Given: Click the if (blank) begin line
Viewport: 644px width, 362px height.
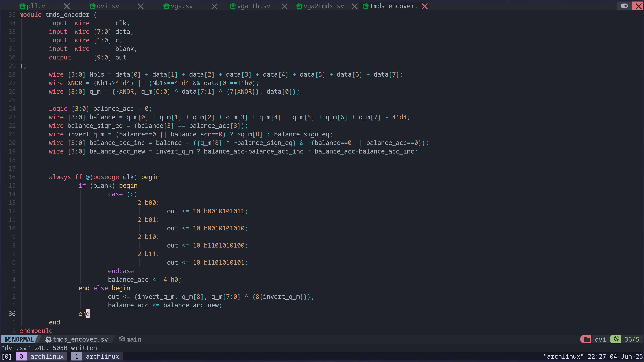Looking at the screenshot, I should point(108,186).
